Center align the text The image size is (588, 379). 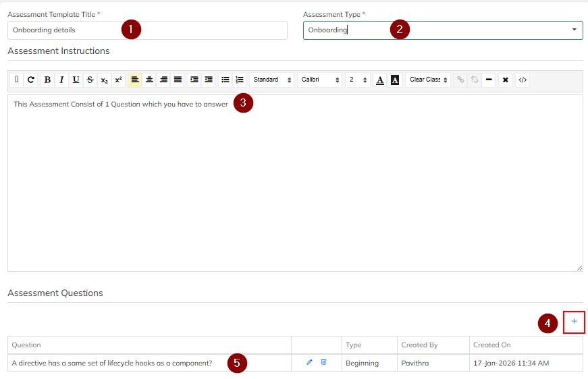click(x=149, y=80)
